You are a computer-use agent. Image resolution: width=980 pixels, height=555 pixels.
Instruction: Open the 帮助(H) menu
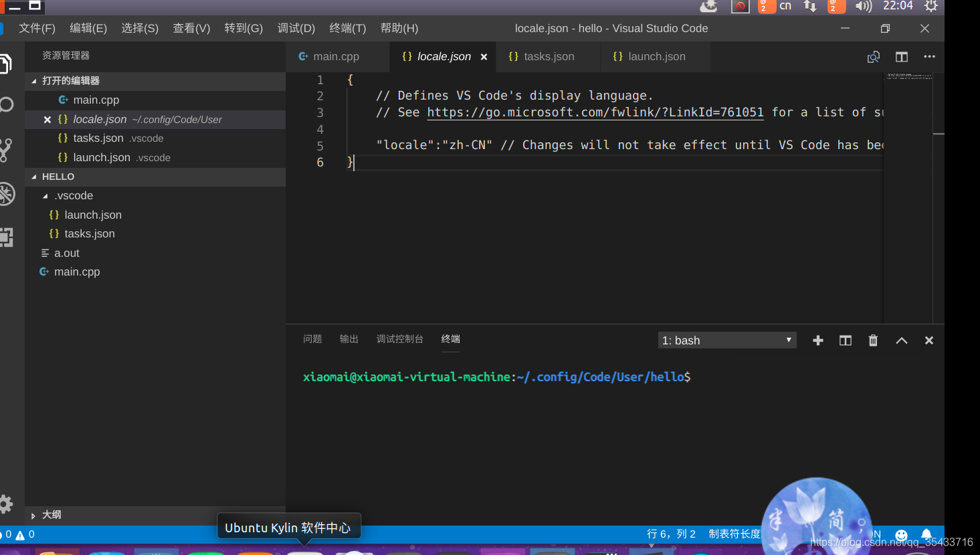pos(399,28)
